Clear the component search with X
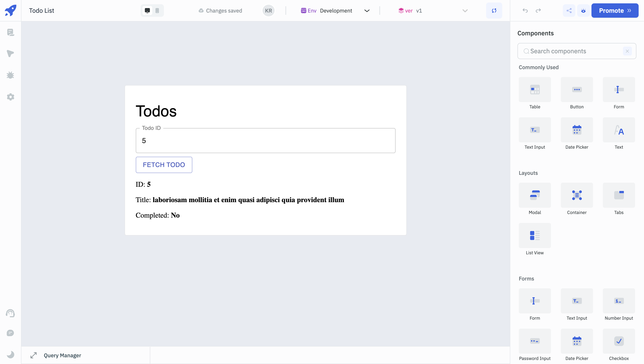Screen dimensions: 644x364 627,51
